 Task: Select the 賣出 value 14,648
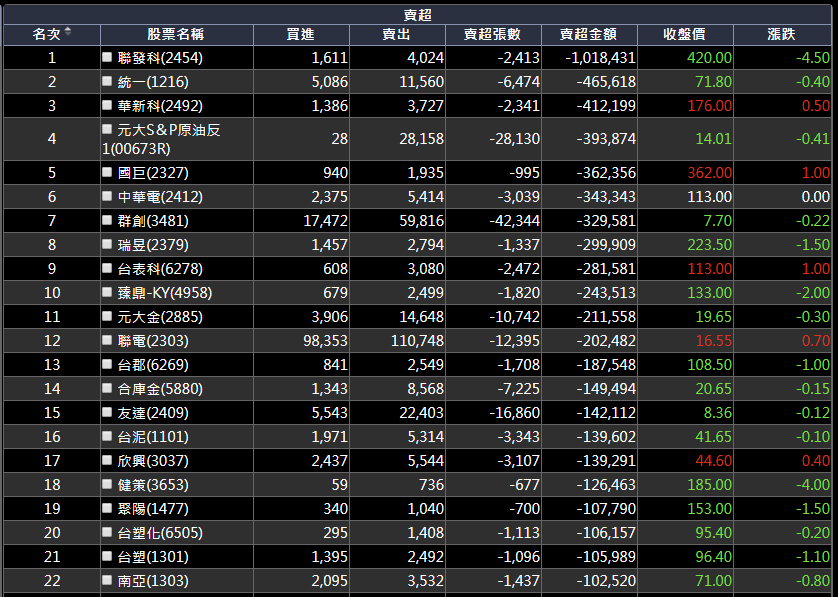tap(422, 317)
